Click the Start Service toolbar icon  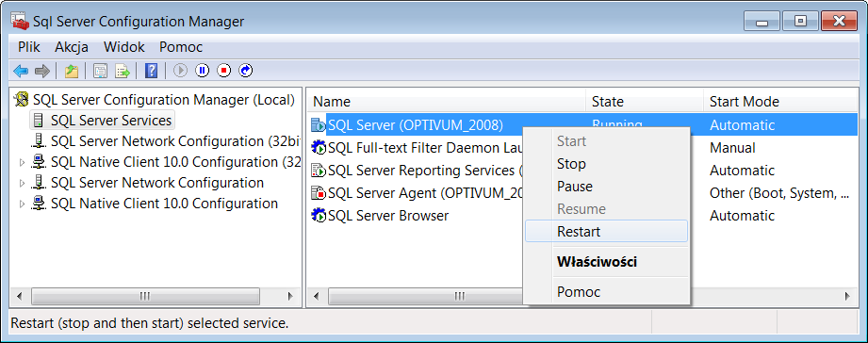coord(180,71)
